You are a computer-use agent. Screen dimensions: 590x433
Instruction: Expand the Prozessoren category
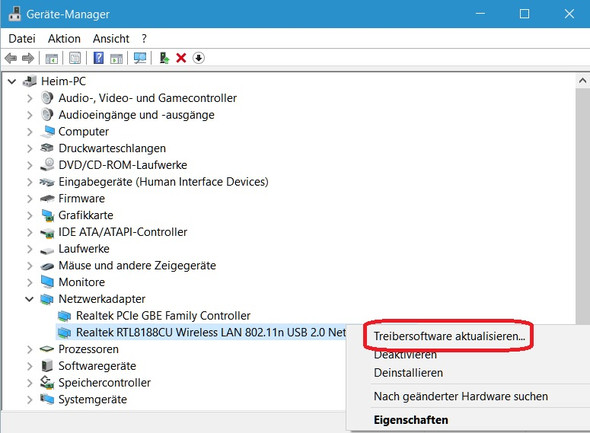(29, 349)
